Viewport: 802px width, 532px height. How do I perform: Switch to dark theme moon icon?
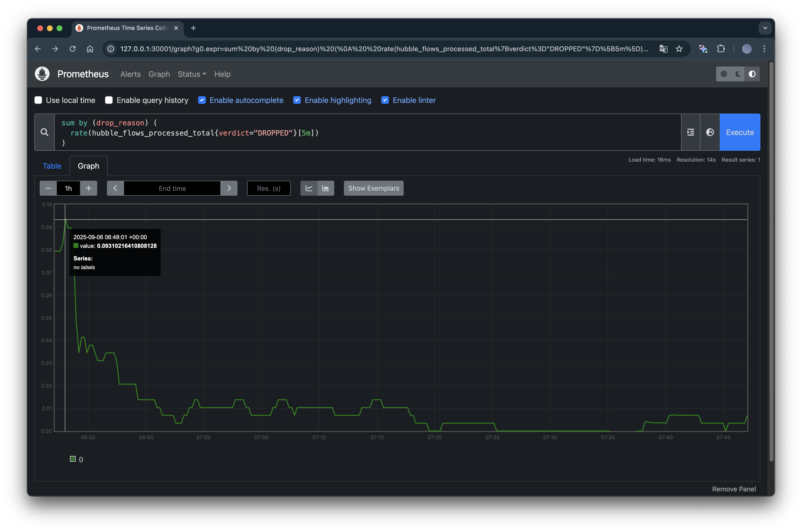(738, 74)
